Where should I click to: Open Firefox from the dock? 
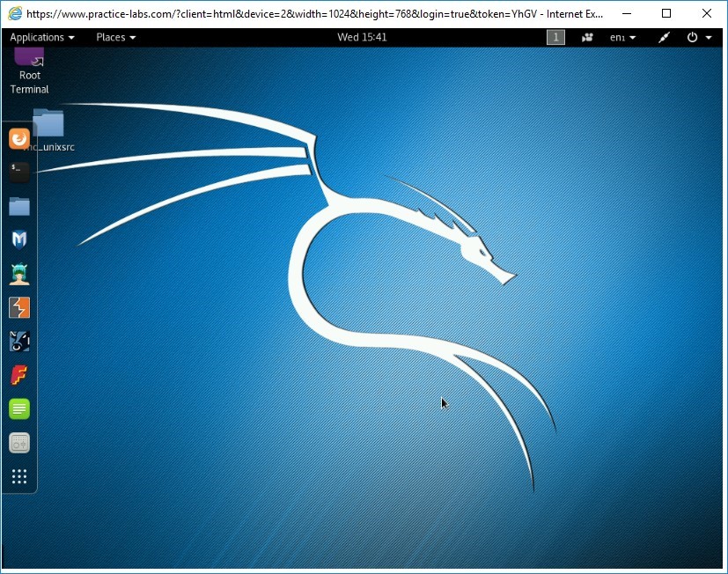pos(18,138)
